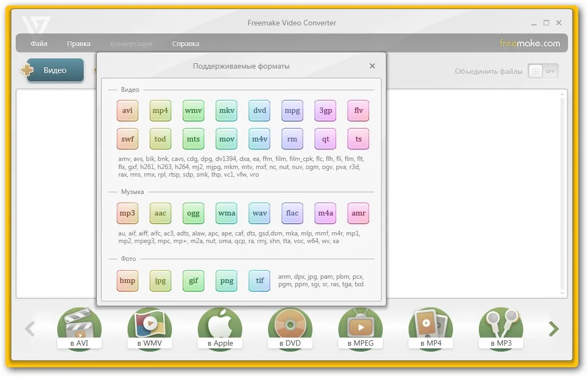The height and width of the screenshot is (377, 588).
Task: Select the jpg photo format badge
Action: click(x=161, y=281)
